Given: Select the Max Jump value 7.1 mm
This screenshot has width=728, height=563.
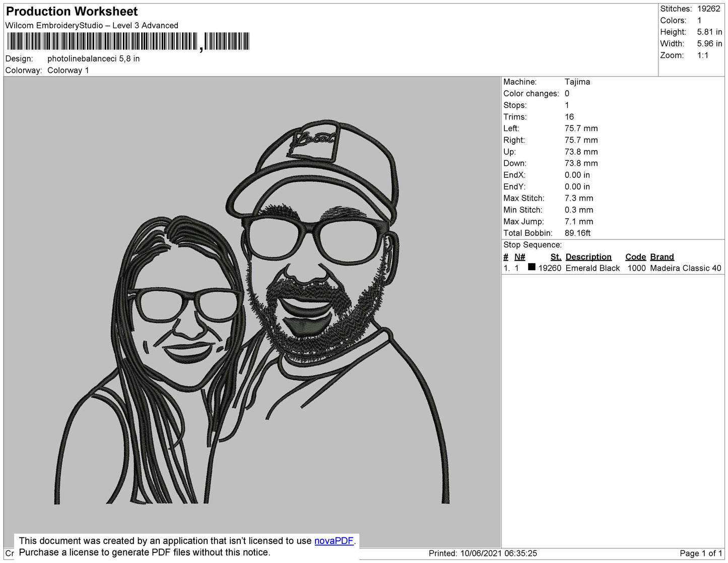Looking at the screenshot, I should pos(579,221).
